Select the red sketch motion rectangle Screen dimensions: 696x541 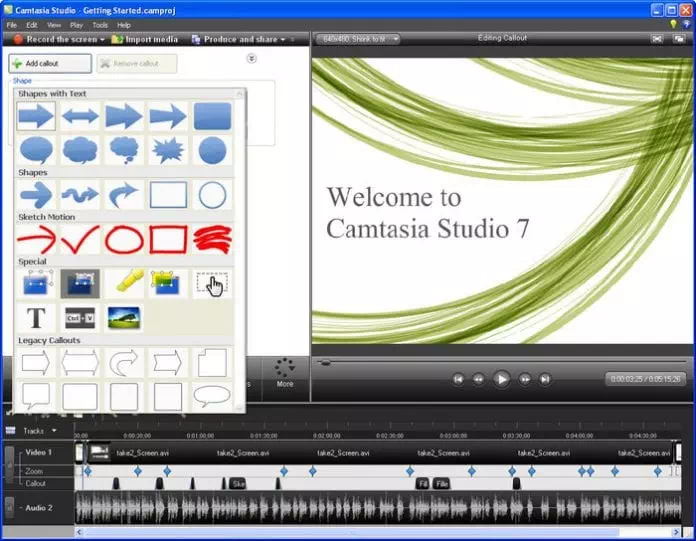coord(168,239)
